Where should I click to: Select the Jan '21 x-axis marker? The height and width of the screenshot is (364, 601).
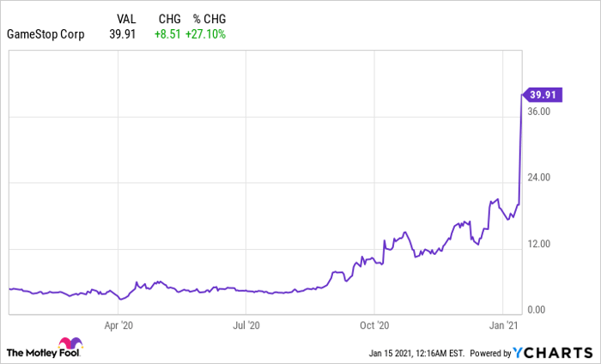pyautogui.click(x=503, y=326)
